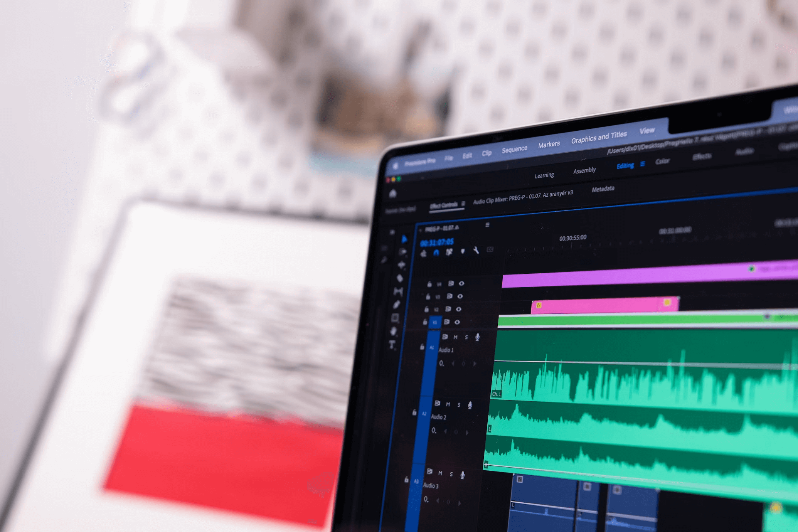This screenshot has height=532, width=798.
Task: Open the Markers menu
Action: pos(549,144)
